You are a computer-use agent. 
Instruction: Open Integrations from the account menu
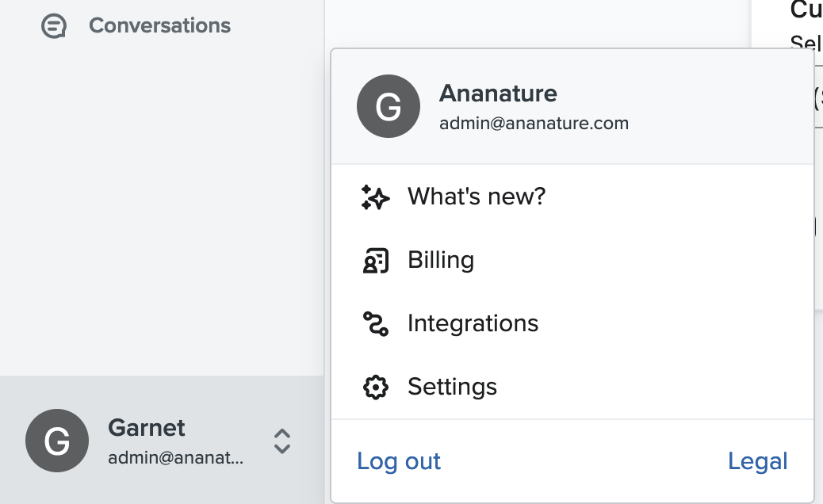pos(473,323)
